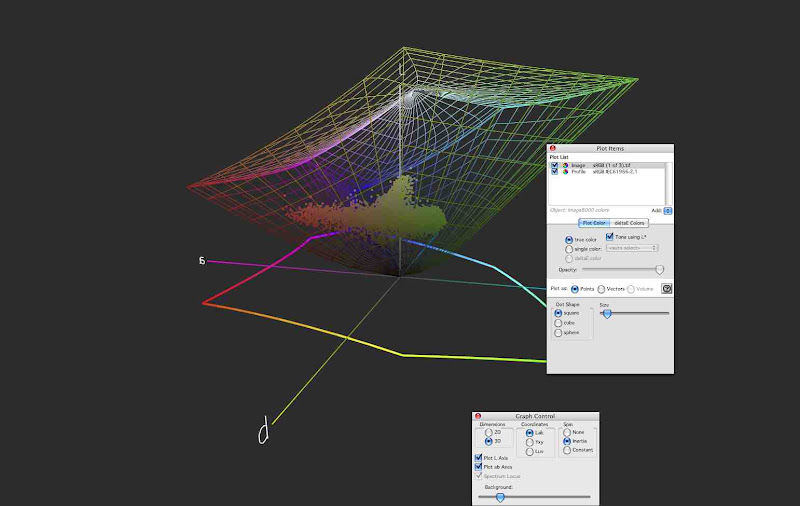Select Lab coordinates
Viewport: 800px width, 506px height.
(530, 433)
